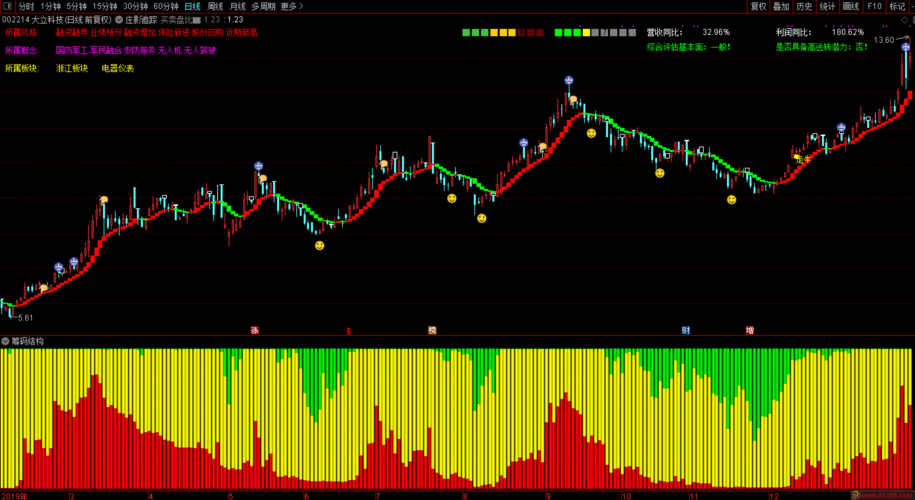Open the 复权 adjustment menu
Viewport: 915px width, 500px height.
758,6
